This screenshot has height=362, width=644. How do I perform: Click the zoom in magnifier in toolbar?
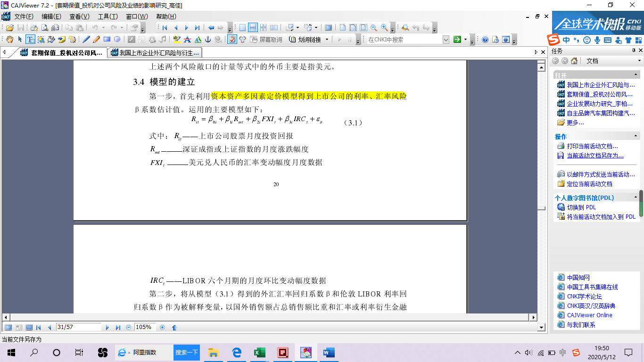click(385, 28)
